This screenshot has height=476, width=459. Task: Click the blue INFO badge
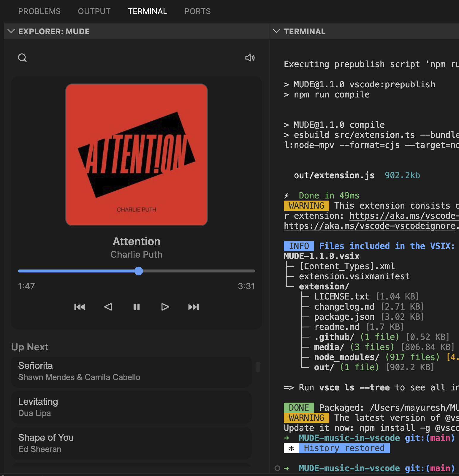point(299,246)
